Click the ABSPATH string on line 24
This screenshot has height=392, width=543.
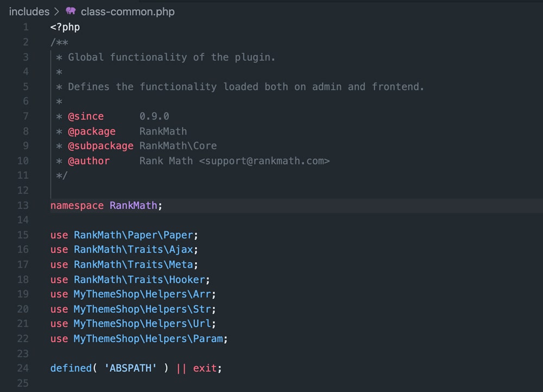130,368
